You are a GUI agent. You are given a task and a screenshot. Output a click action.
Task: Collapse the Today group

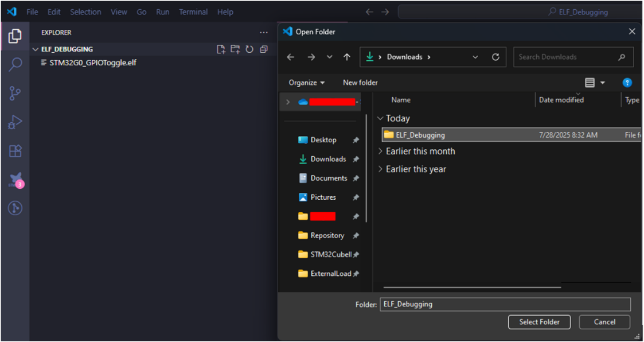381,118
